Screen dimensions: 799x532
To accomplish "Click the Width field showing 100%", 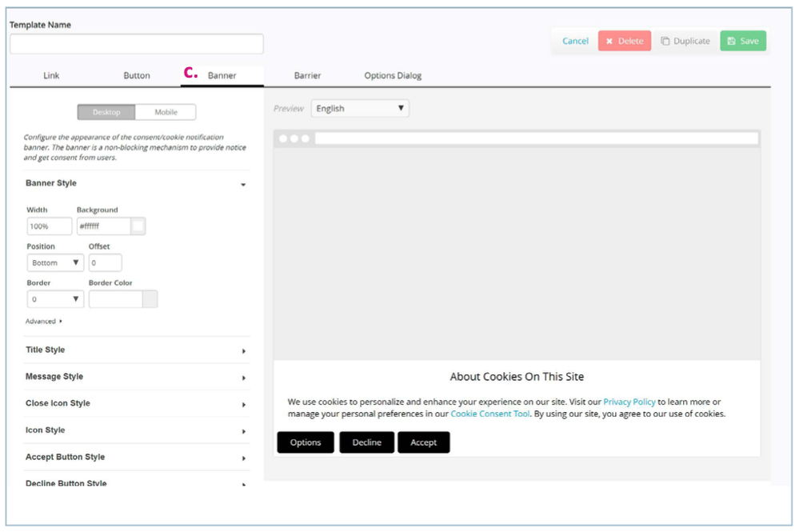I will [x=50, y=226].
